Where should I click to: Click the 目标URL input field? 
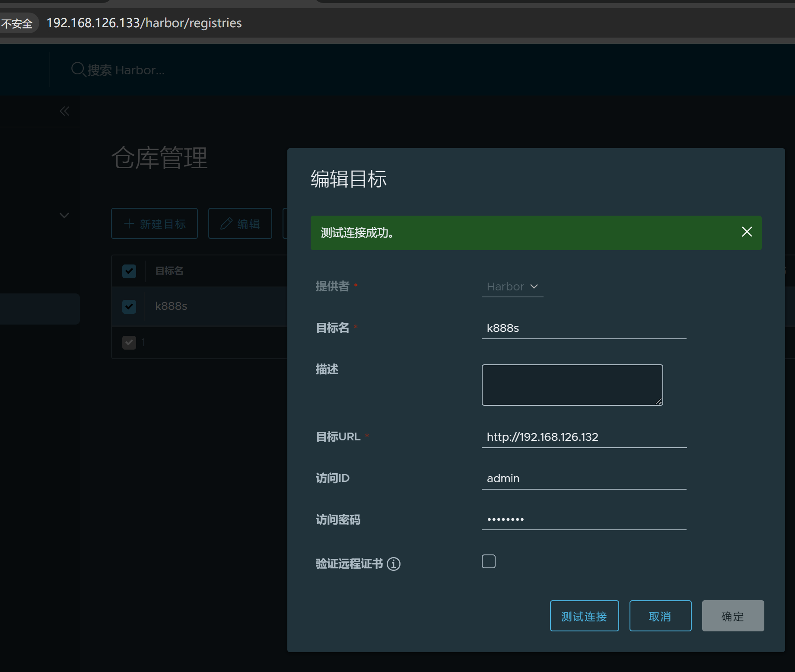click(x=584, y=437)
